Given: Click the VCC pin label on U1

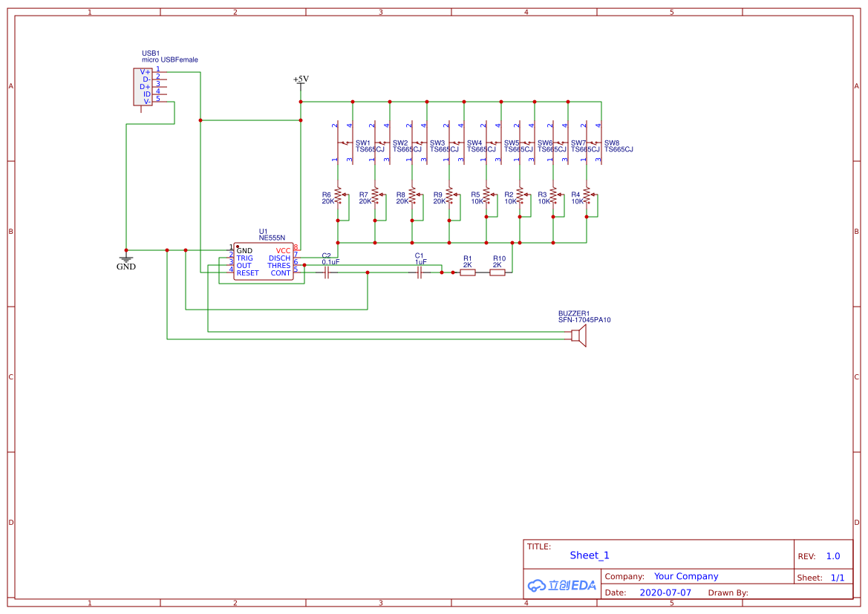Looking at the screenshot, I should click(283, 251).
